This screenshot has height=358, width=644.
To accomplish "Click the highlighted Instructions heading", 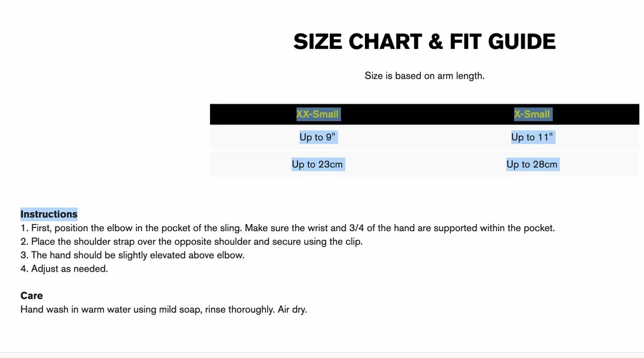I will [x=49, y=214].
